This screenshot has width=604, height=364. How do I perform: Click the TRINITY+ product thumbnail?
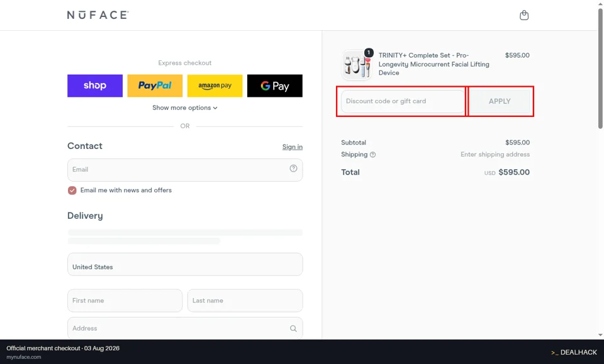point(356,65)
